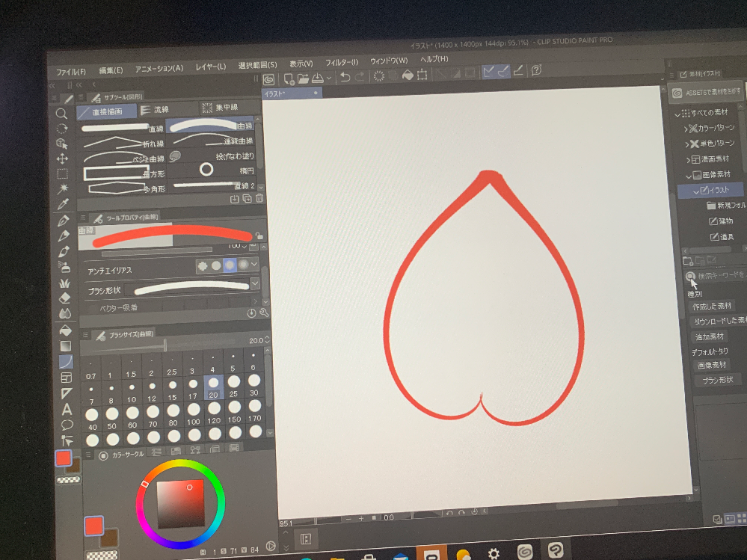Select the Airbrush tool
Viewport: 747px width, 560px height.
(x=64, y=267)
